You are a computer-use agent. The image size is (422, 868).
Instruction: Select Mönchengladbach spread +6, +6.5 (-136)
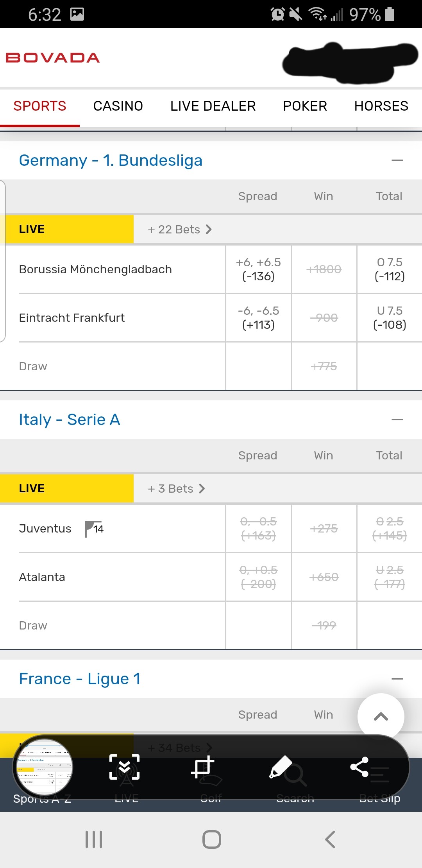258,269
